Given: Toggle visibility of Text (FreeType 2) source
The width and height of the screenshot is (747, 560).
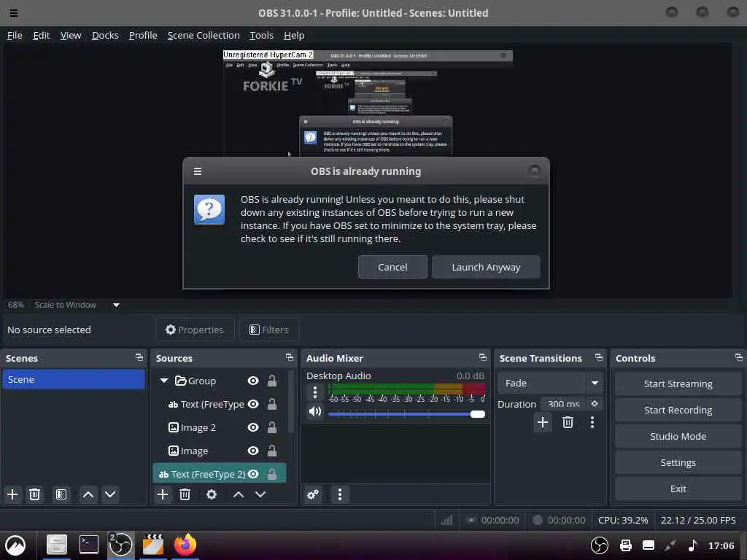Looking at the screenshot, I should (x=253, y=474).
